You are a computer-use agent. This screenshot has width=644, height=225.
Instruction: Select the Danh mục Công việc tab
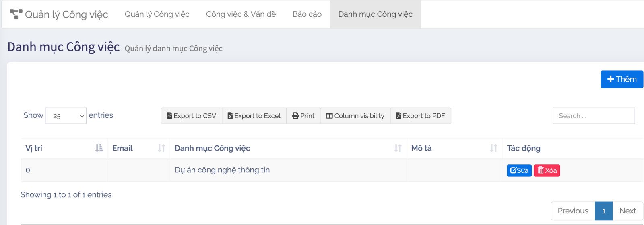[x=375, y=14]
